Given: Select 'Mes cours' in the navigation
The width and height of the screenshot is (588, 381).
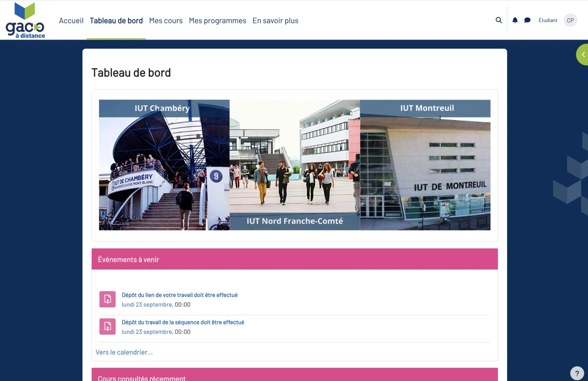Looking at the screenshot, I should pos(166,20).
